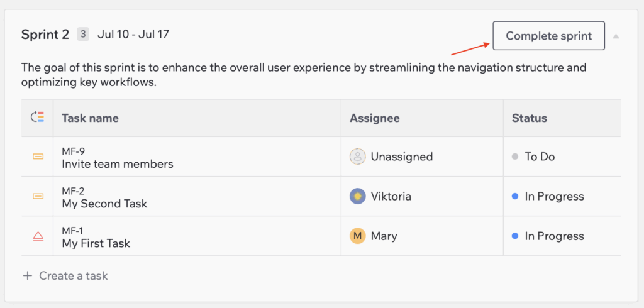Open the In Progress status for My Second Task
Screen dimensions: 644x308
coord(548,196)
